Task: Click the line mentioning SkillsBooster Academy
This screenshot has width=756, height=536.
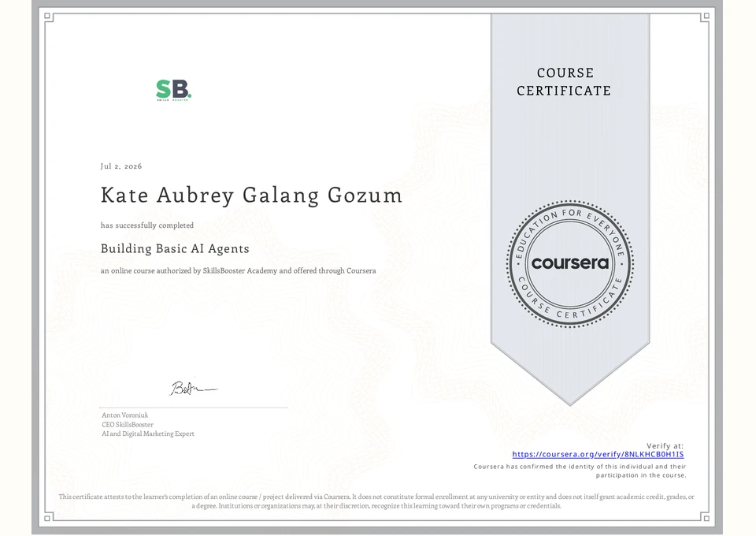Action: pyautogui.click(x=238, y=270)
